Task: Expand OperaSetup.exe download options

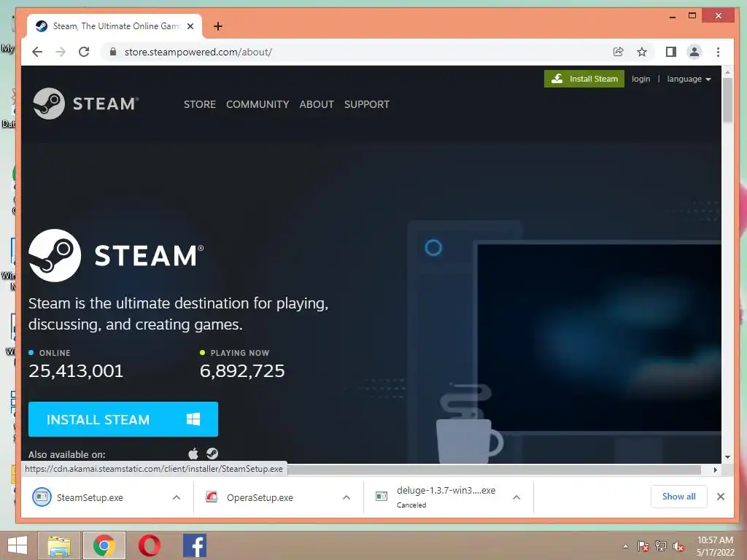Action: 347,497
